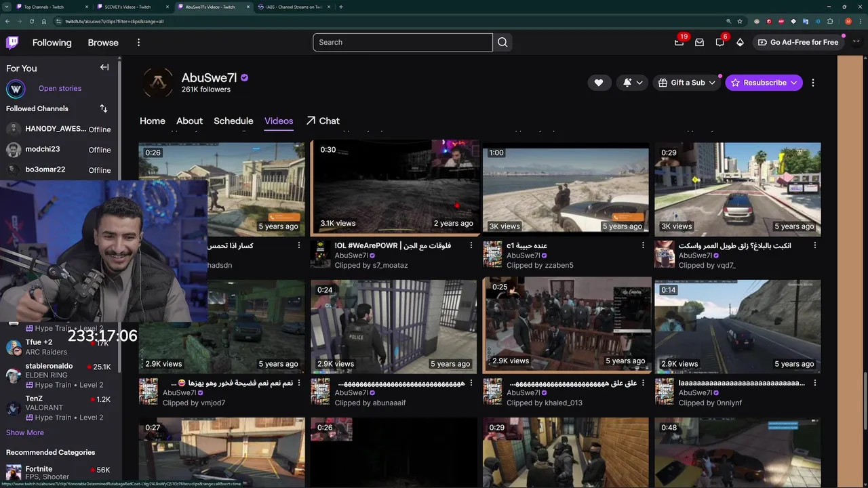
Task: Open modchi23 followed channel
Action: [61, 149]
